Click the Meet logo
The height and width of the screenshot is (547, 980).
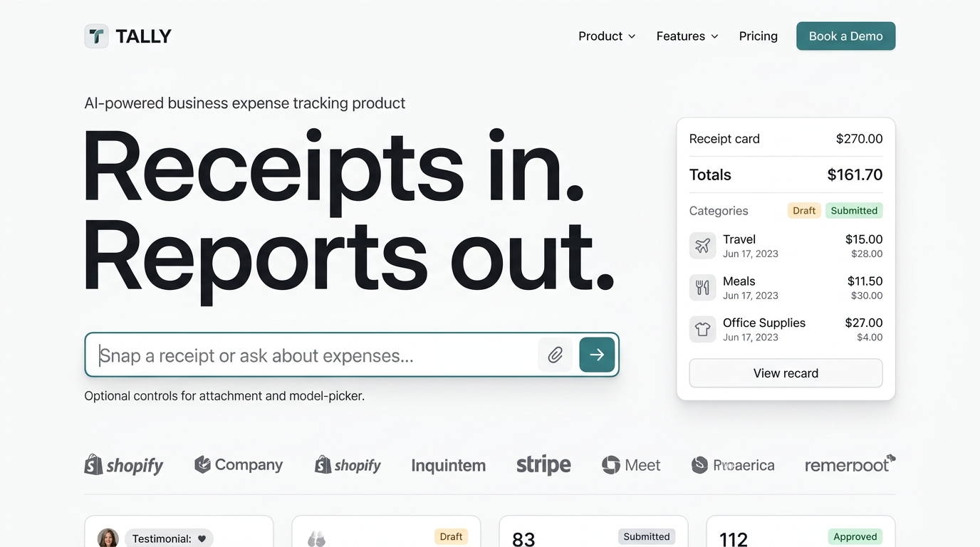click(x=631, y=465)
